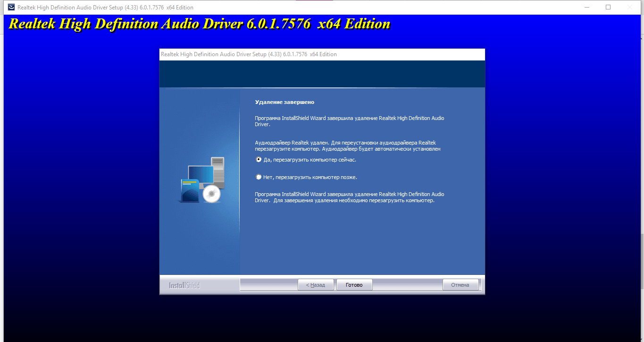Click the 'Удаление завершено' heading
The height and width of the screenshot is (342, 644).
click(x=284, y=102)
